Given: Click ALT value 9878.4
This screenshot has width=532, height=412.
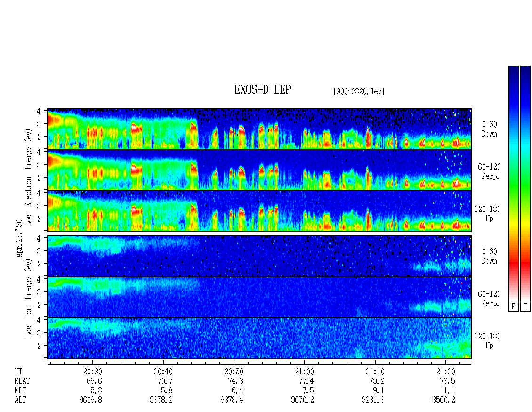Looking at the screenshot, I should [232, 400].
